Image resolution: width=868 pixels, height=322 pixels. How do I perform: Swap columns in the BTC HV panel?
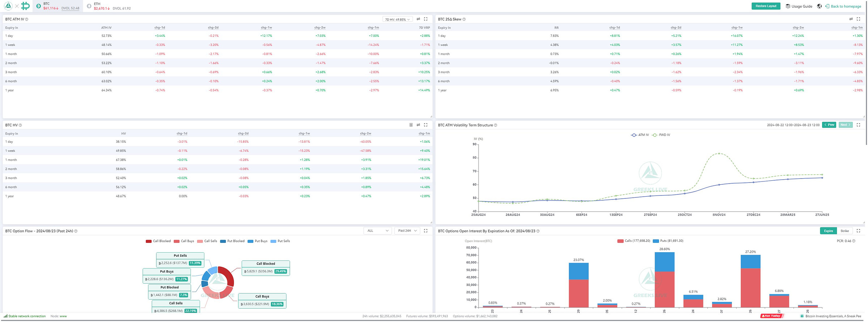tap(418, 125)
